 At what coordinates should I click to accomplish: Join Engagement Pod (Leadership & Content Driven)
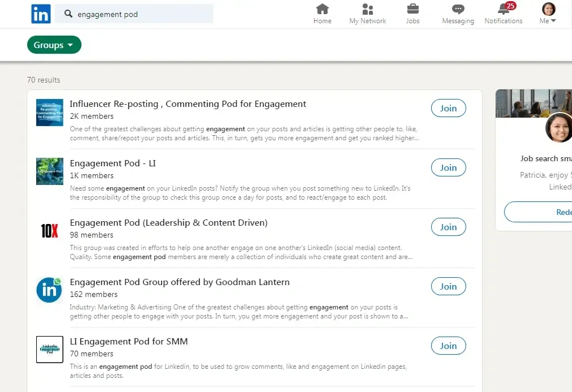(x=448, y=227)
